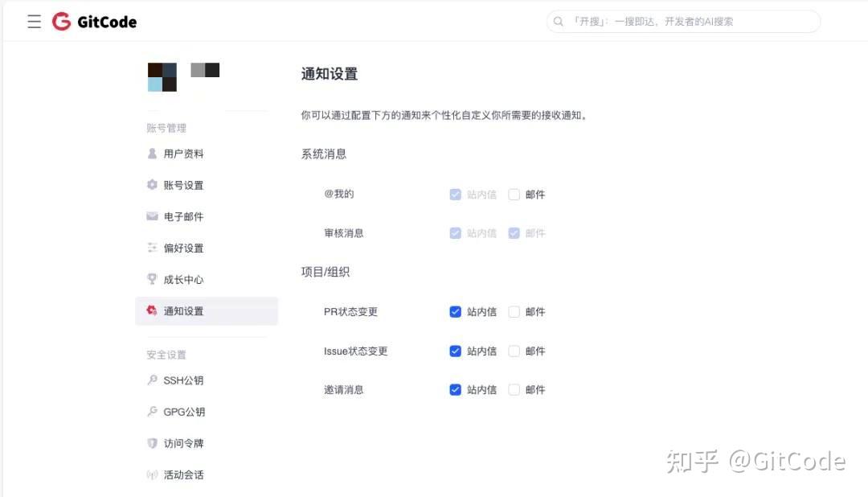Go to 用户资料 settings
Screen dimensions: 868x497
[x=182, y=154]
